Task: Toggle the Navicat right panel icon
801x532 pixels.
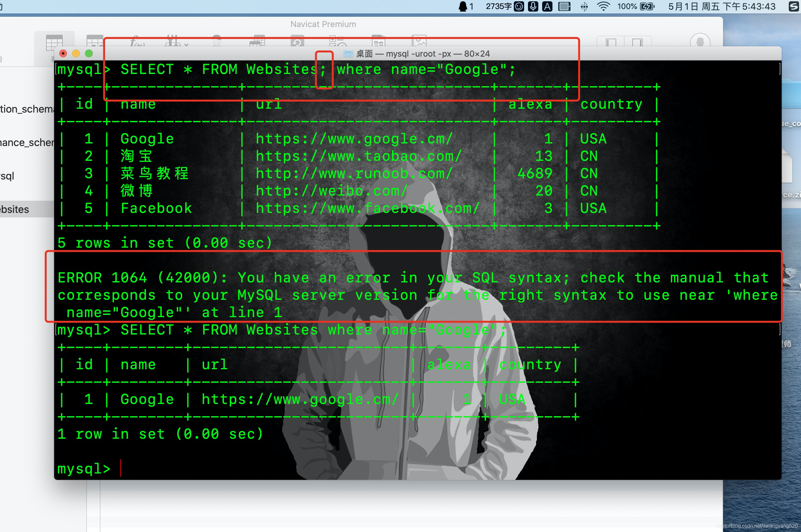Action: 638,41
